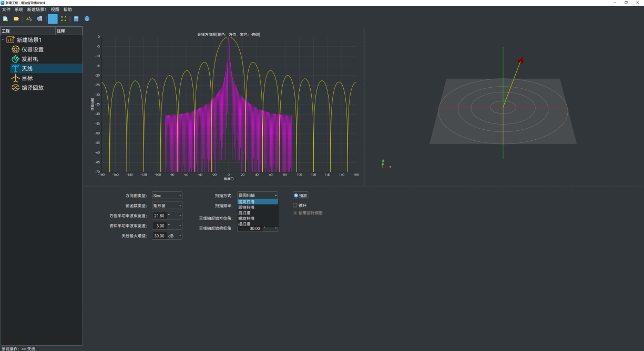Click the 播放 play button
The image size is (644, 351).
(300, 195)
